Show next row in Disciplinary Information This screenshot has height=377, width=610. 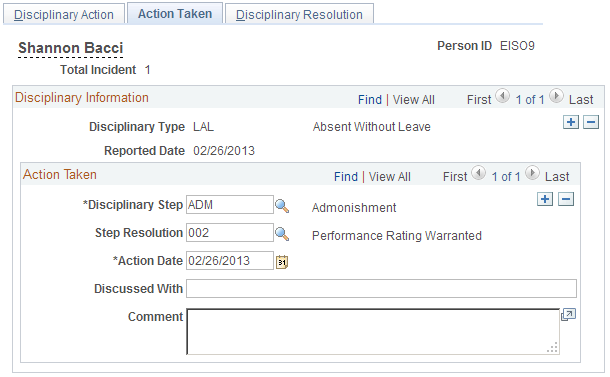[x=556, y=96]
